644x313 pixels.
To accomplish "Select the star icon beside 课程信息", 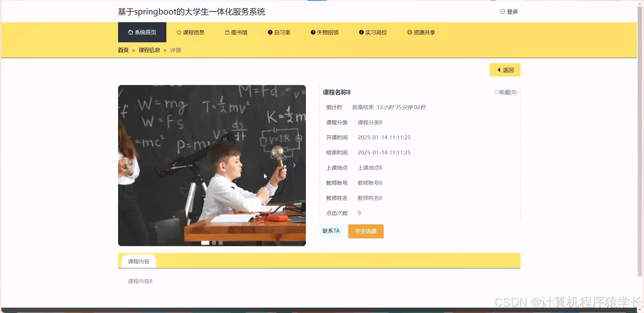I will coord(178,32).
